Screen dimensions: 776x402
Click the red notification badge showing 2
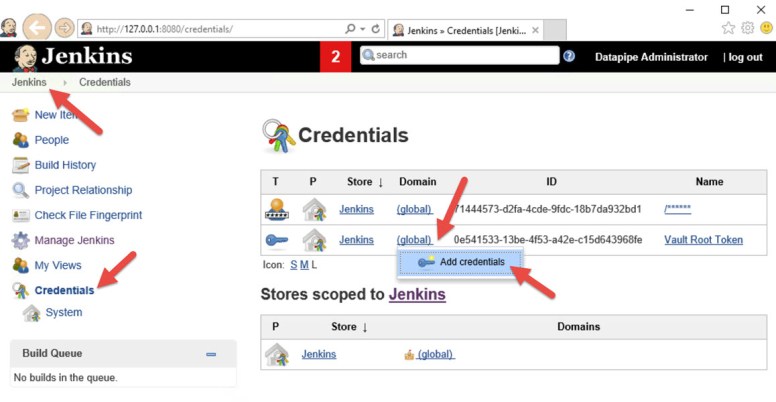point(336,57)
